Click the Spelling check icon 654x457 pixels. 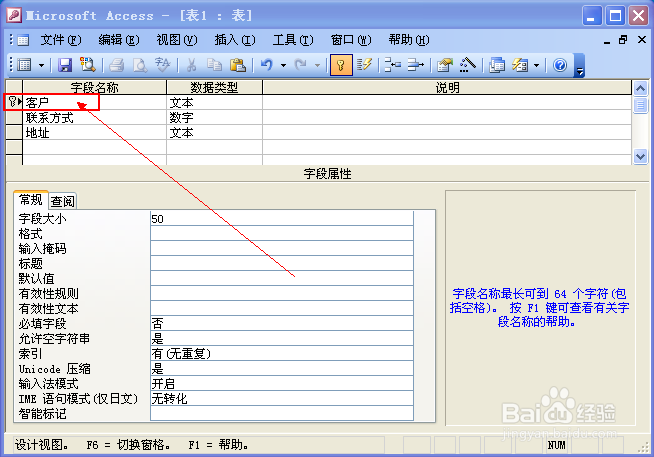tap(163, 65)
